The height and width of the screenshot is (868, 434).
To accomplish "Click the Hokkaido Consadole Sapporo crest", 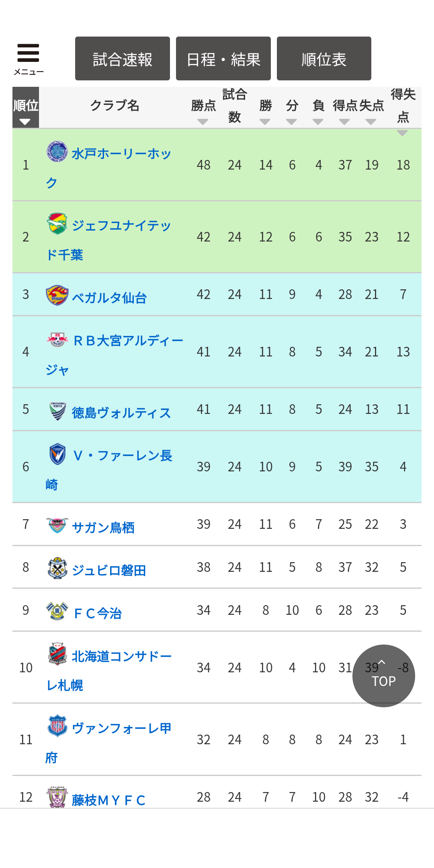I will (x=57, y=654).
